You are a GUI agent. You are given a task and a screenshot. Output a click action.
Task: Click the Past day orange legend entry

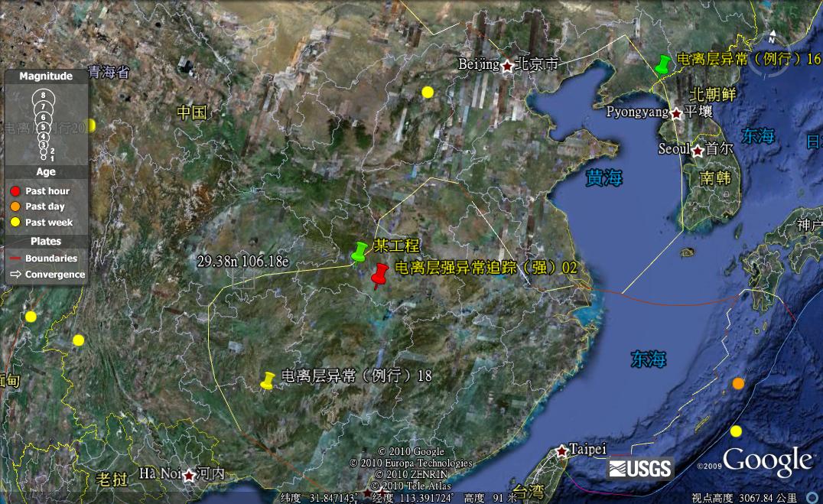click(37, 206)
